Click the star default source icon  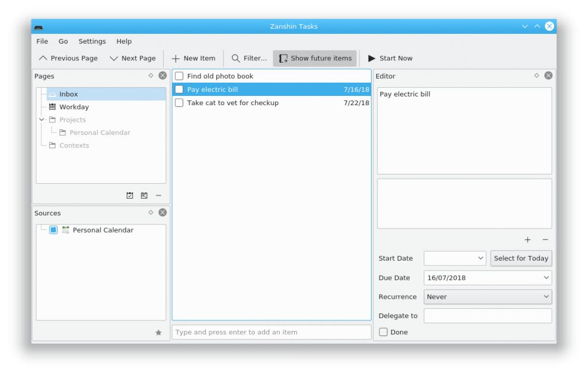[x=158, y=333]
